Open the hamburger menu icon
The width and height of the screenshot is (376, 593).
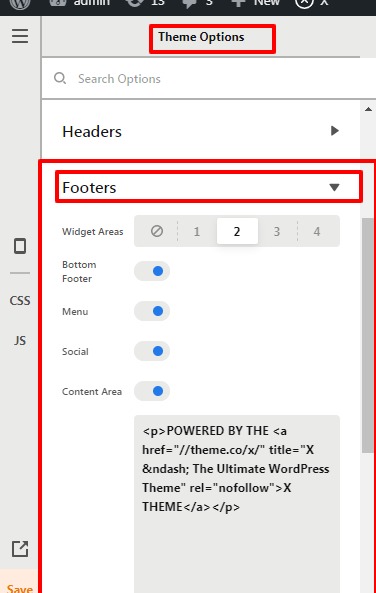[20, 36]
